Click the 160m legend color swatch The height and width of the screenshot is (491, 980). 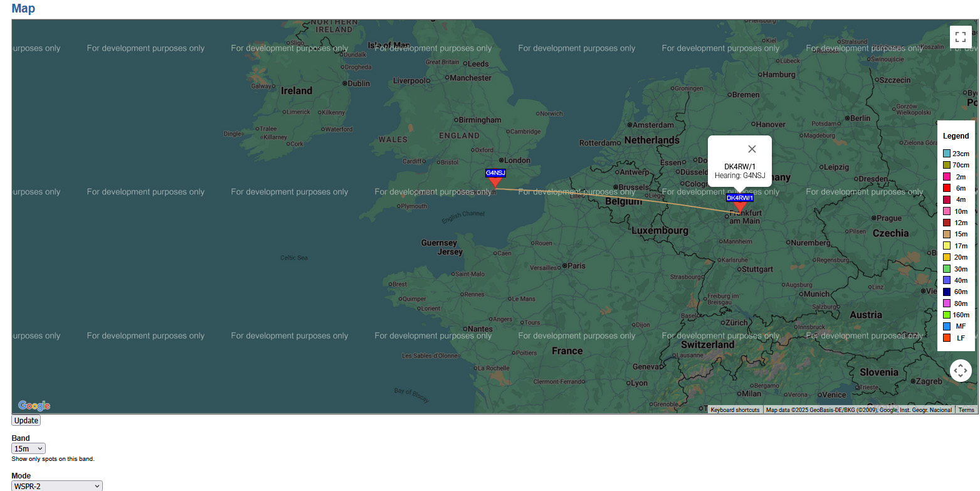pos(947,315)
